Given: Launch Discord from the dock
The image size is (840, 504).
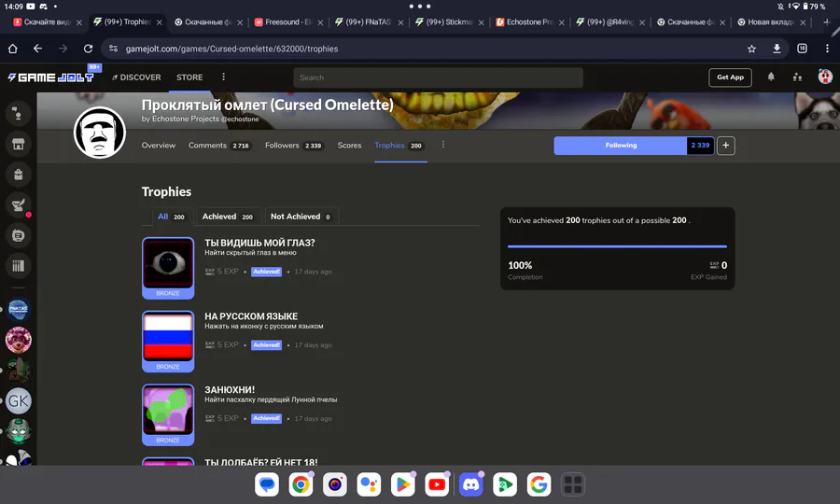Looking at the screenshot, I should [471, 484].
